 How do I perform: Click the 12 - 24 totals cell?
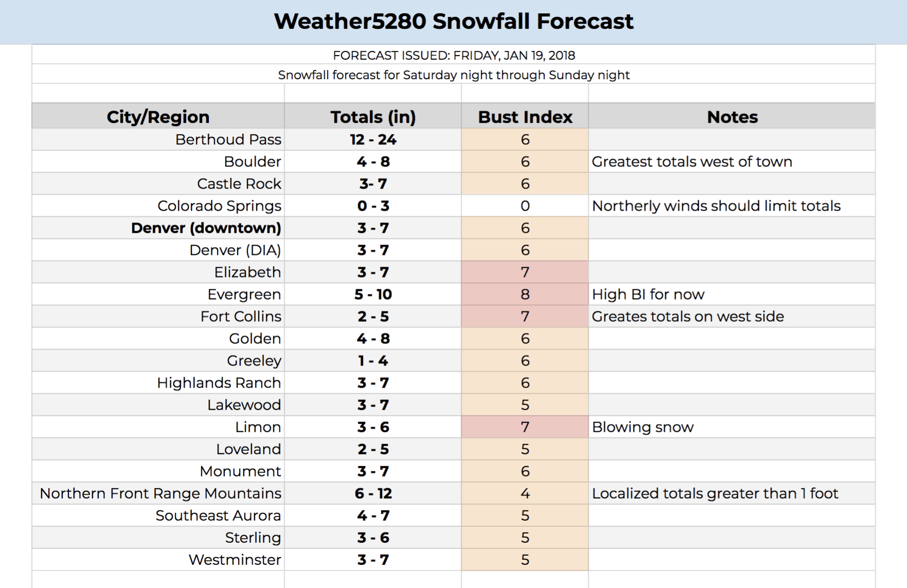(373, 139)
